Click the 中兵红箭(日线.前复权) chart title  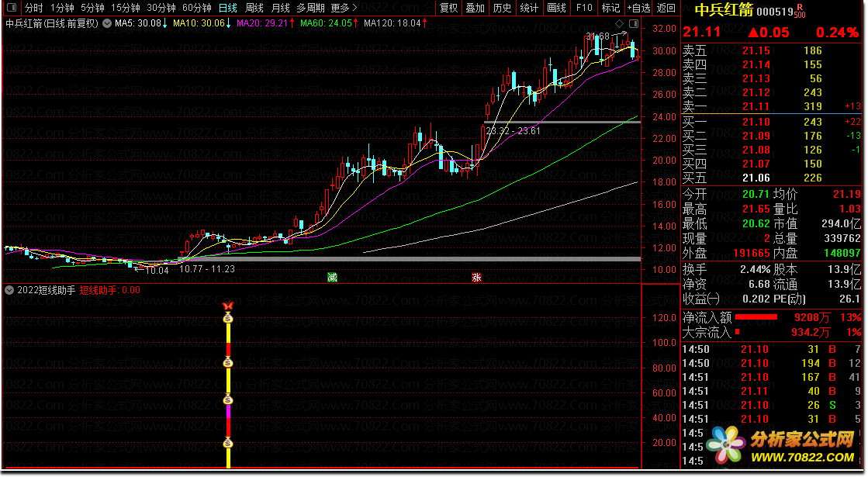click(x=52, y=23)
